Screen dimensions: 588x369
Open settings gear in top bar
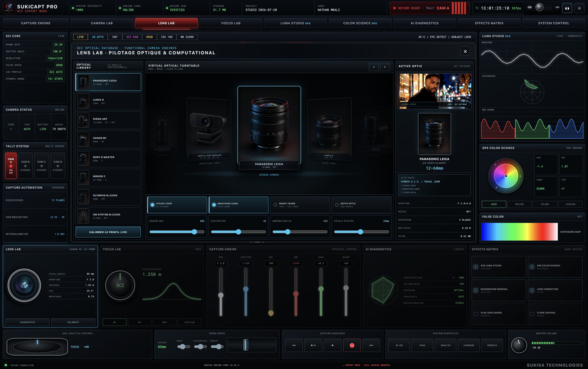579,8
